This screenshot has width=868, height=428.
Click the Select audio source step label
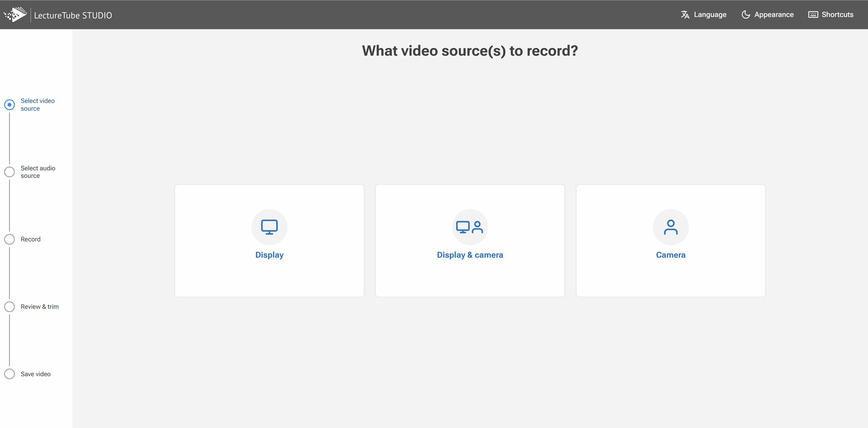(x=38, y=172)
